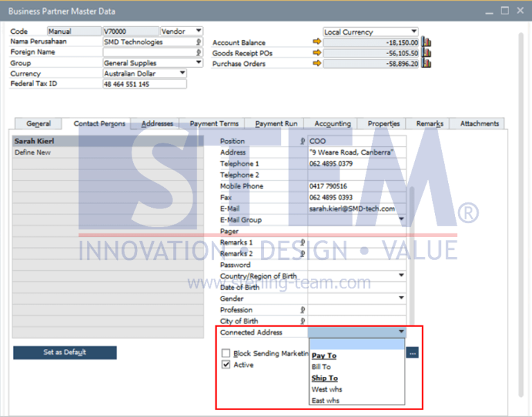This screenshot has width=532, height=417.
Task: Click the Federal Tax ID input field
Action: (144, 84)
